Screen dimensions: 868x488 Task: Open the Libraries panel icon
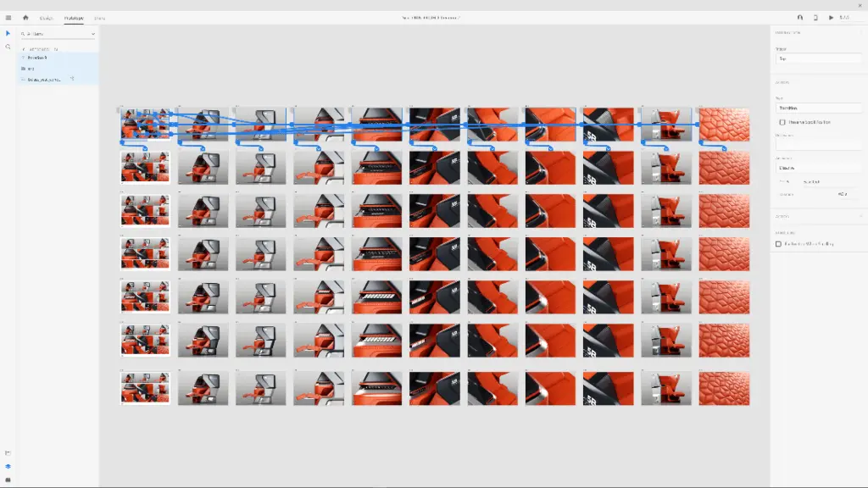[x=8, y=453]
